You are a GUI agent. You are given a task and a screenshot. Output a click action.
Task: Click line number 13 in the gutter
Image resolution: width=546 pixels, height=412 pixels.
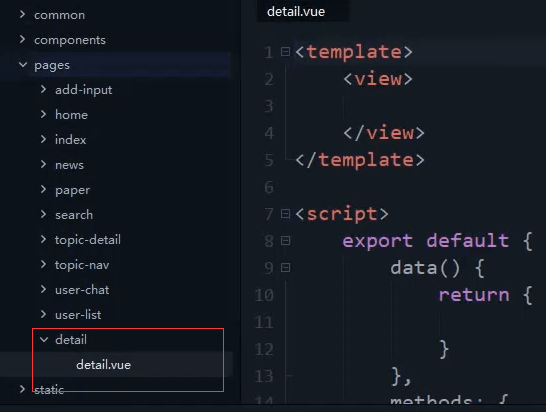click(x=264, y=376)
